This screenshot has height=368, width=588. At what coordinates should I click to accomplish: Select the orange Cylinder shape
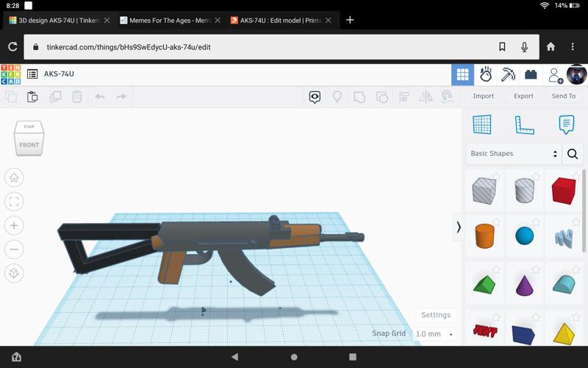[484, 236]
